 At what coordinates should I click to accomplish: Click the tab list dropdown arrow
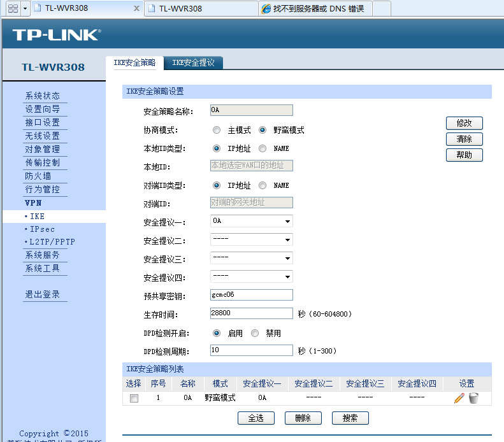pyautogui.click(x=25, y=8)
